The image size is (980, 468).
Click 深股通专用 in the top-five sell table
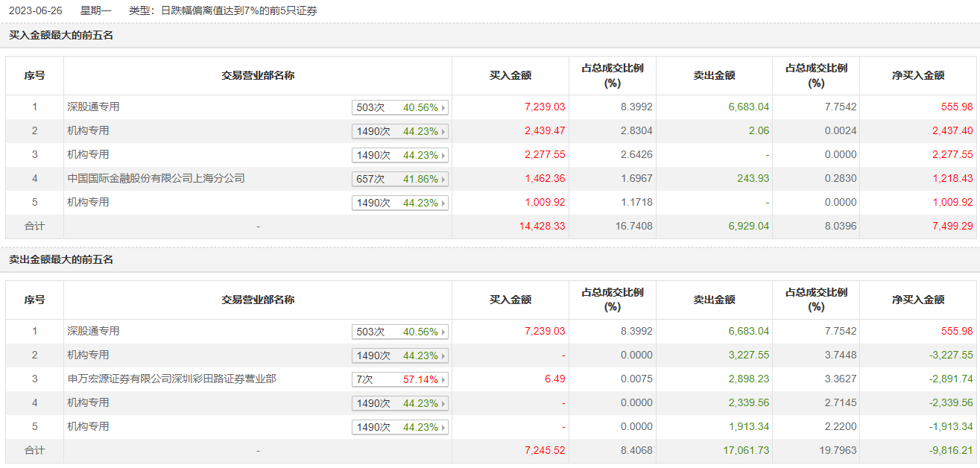pyautogui.click(x=93, y=332)
